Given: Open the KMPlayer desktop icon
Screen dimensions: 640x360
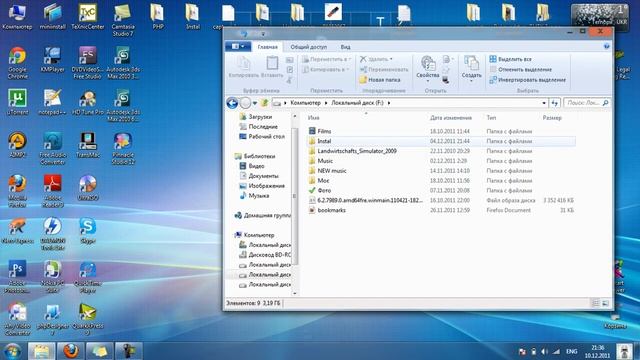Looking at the screenshot, I should 53,59.
